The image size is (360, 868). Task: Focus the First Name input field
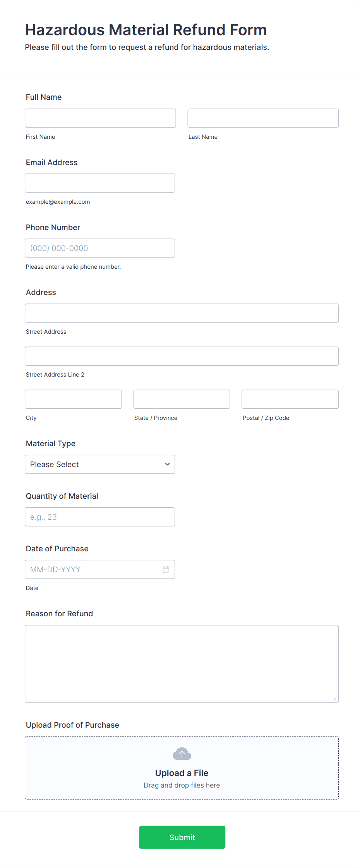tap(100, 118)
